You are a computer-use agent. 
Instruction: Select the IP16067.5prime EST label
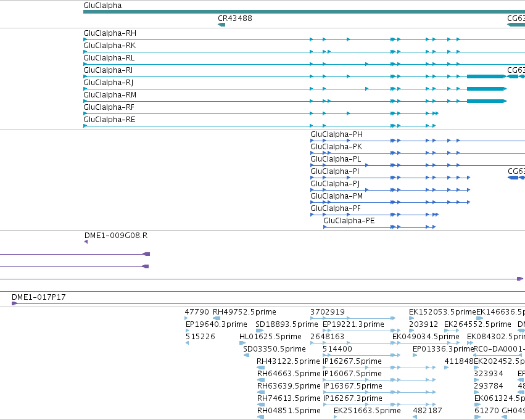pos(352,374)
